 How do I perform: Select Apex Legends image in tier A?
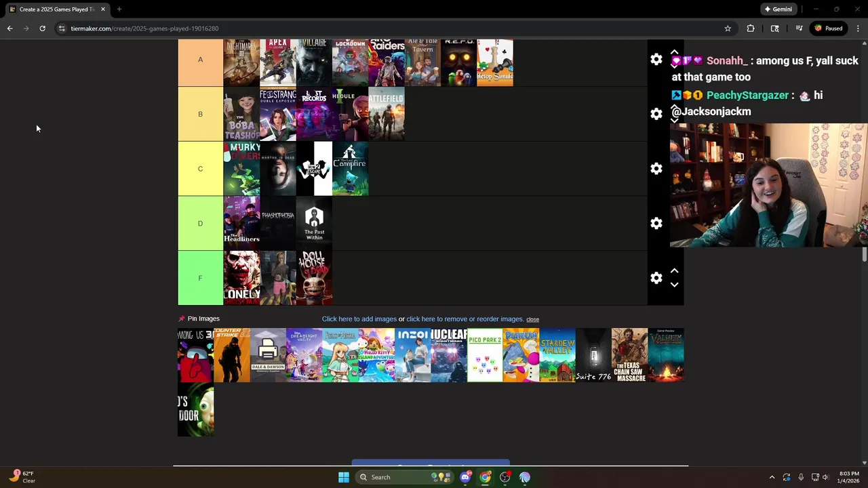click(278, 62)
